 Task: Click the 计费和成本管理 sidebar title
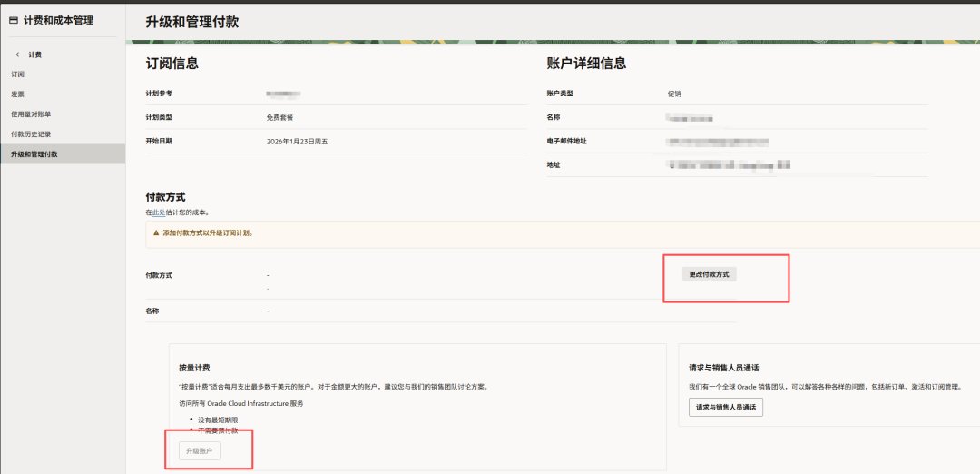point(58,21)
